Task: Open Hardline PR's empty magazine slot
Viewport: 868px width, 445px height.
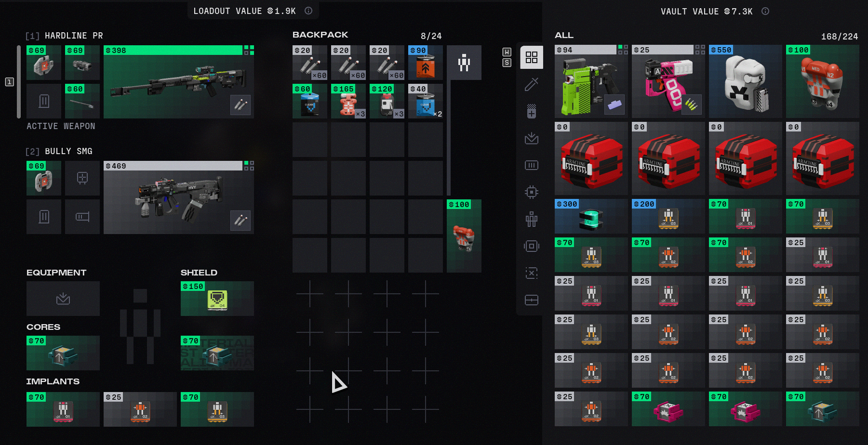Action: pyautogui.click(x=44, y=101)
